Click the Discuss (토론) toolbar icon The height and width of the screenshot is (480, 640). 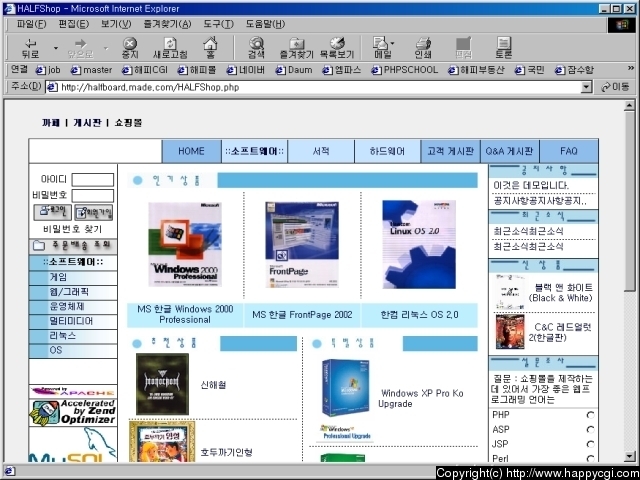tap(504, 48)
